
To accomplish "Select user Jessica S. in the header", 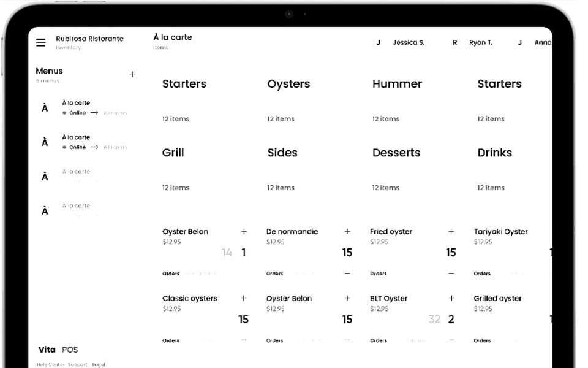I will (408, 43).
